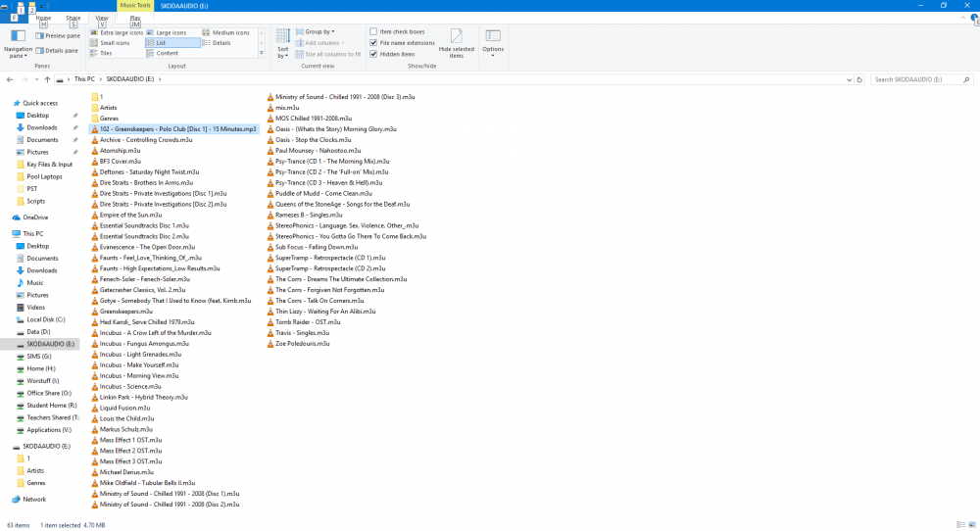
Task: Click This PC in address breadcrumb
Action: (84, 79)
